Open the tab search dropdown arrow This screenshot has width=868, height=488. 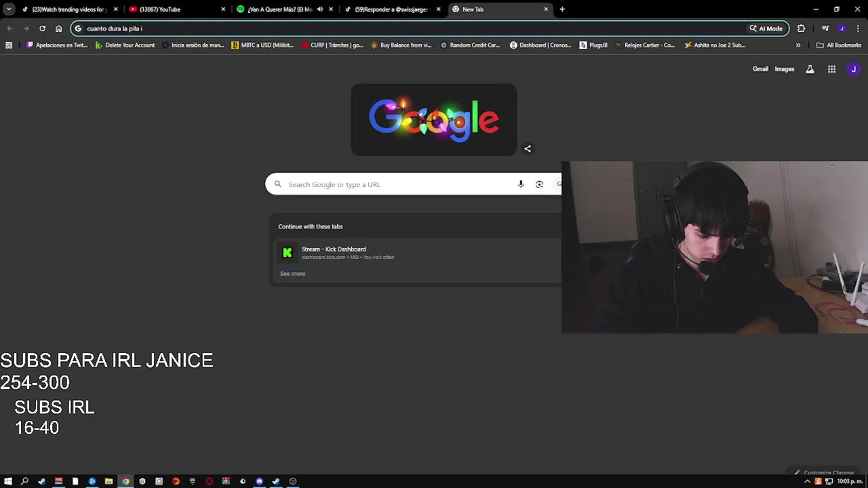pyautogui.click(x=9, y=9)
